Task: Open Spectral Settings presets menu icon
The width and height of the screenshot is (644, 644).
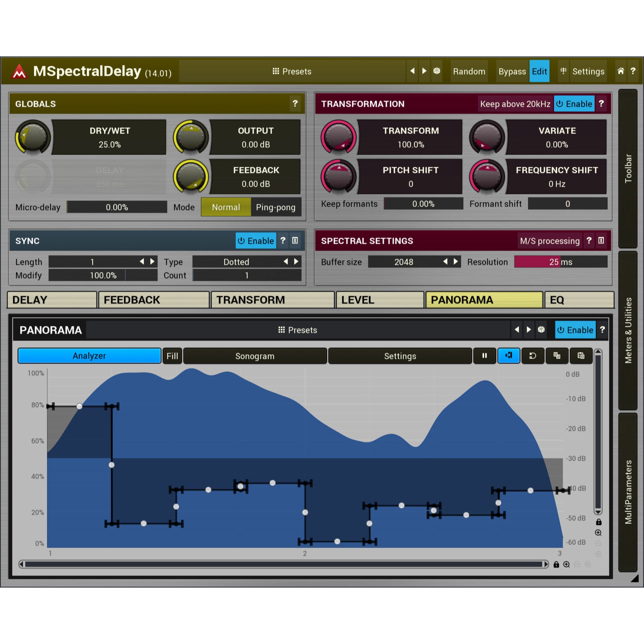Action: (x=601, y=241)
